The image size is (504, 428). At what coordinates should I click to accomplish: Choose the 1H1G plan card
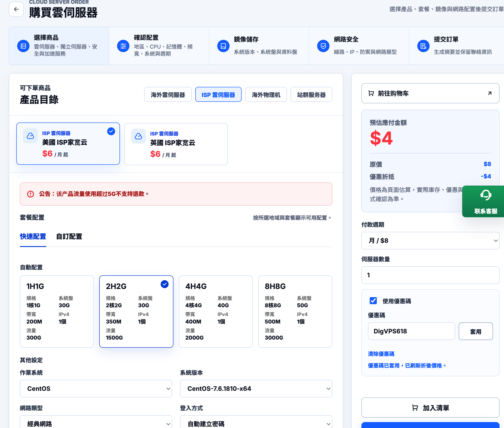[x=57, y=311]
